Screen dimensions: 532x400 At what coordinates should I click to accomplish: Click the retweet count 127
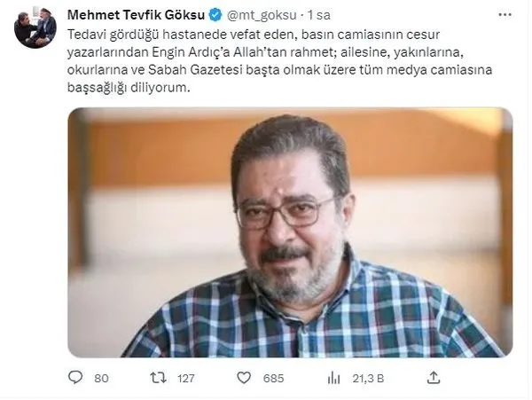pos(185,378)
